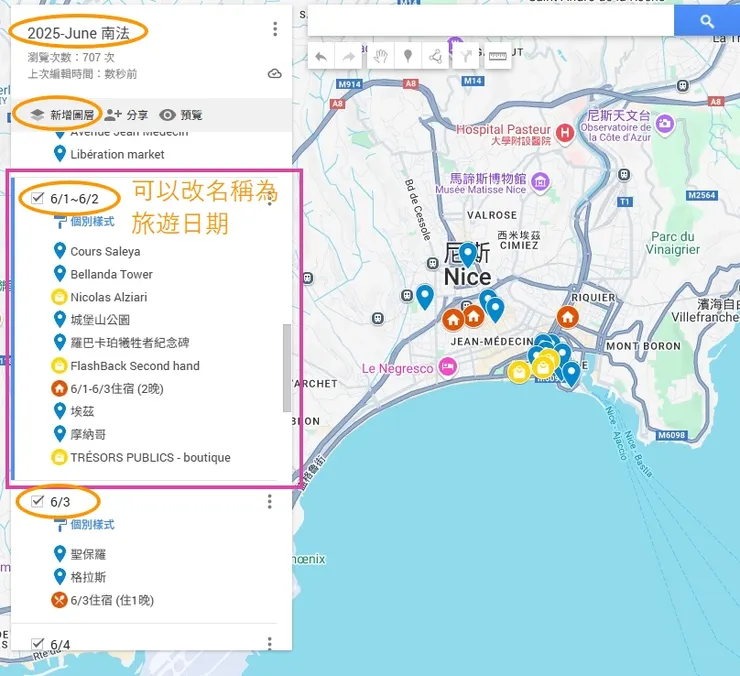Click blue pin on Nice label
Screen dimensions: 740x676
click(468, 255)
